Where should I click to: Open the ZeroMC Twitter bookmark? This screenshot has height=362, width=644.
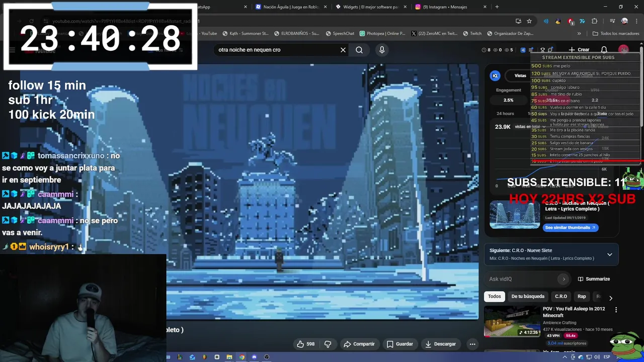[x=434, y=34]
